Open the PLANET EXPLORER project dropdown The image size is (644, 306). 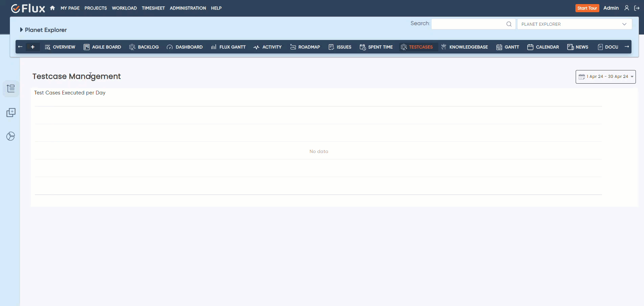[x=574, y=24]
